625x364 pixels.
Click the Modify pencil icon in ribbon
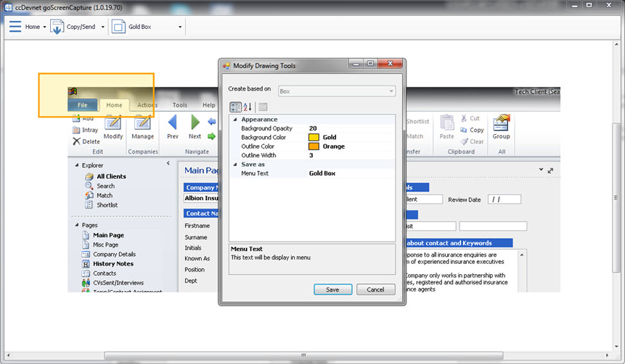click(113, 123)
